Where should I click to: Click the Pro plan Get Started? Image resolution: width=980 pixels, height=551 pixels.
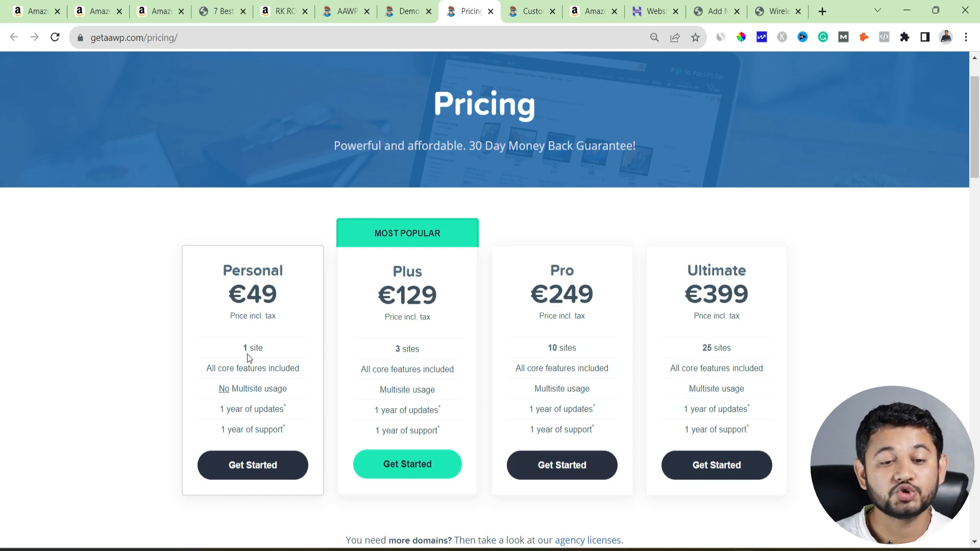click(562, 465)
